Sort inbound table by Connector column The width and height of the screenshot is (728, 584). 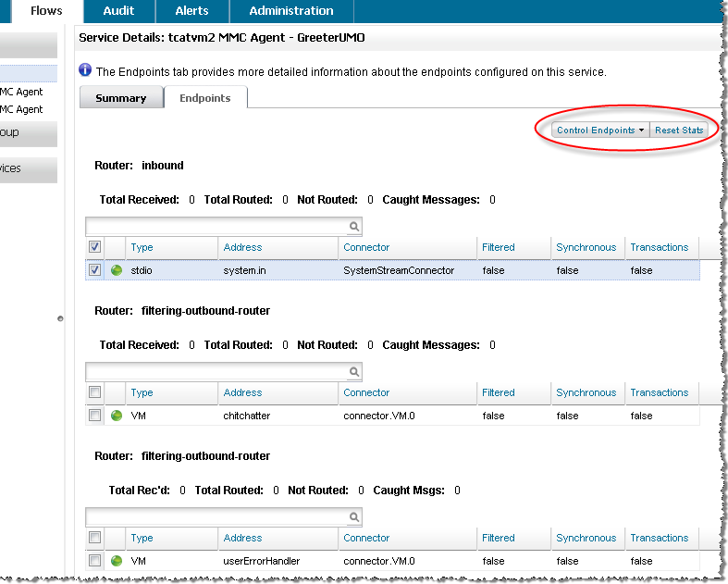click(366, 247)
